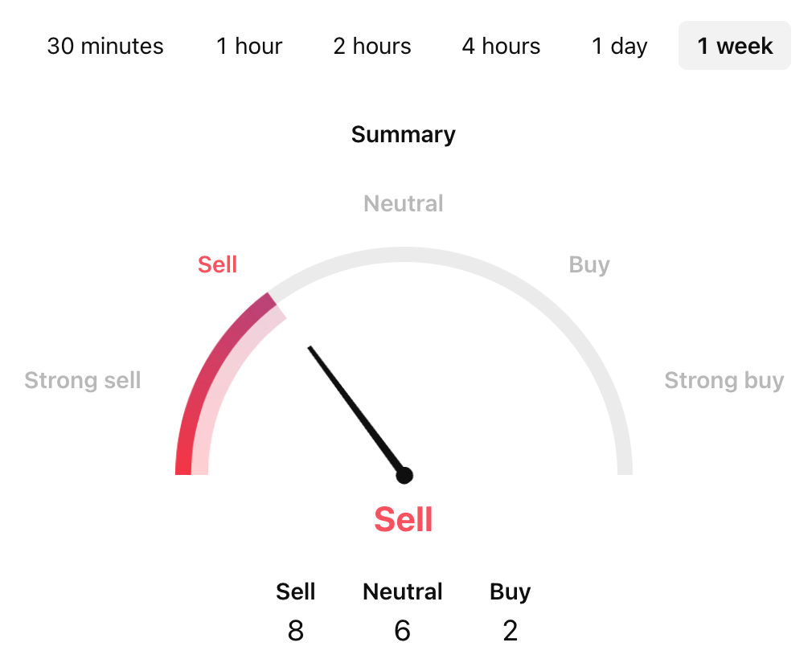This screenshot has height=667, width=812.
Task: Click the active 1 week tab
Action: point(735,46)
